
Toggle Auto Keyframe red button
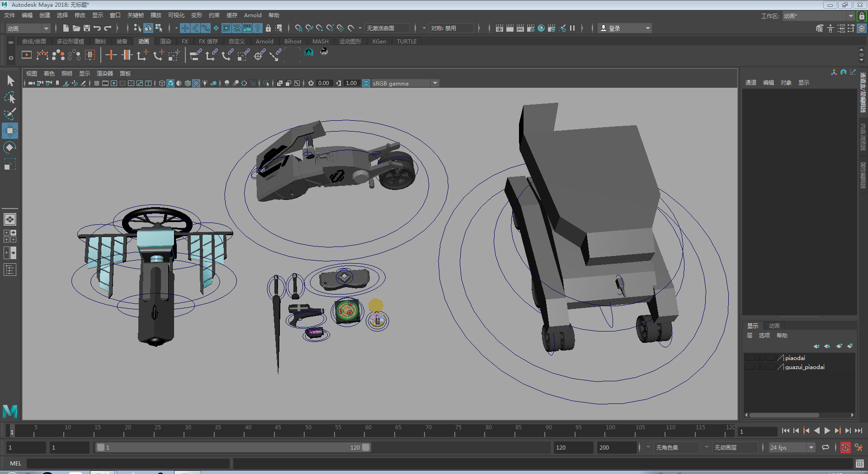[x=845, y=447]
